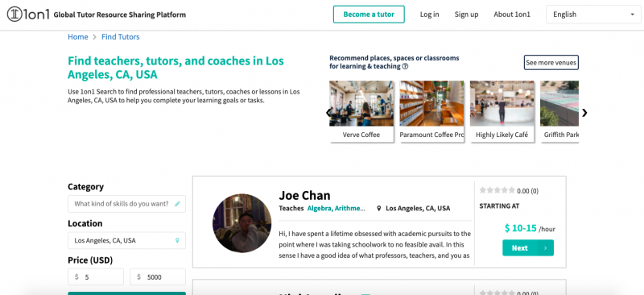644x295 pixels.
Task: Click the 'Global Tutor Resource Sharing Platform' tagline
Action: click(x=119, y=15)
